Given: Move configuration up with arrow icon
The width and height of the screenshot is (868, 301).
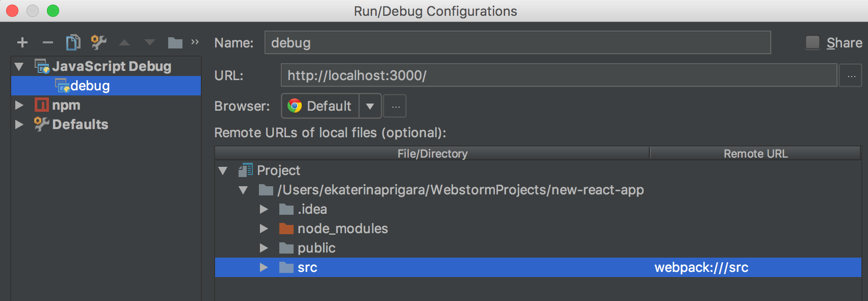Looking at the screenshot, I should (x=124, y=42).
